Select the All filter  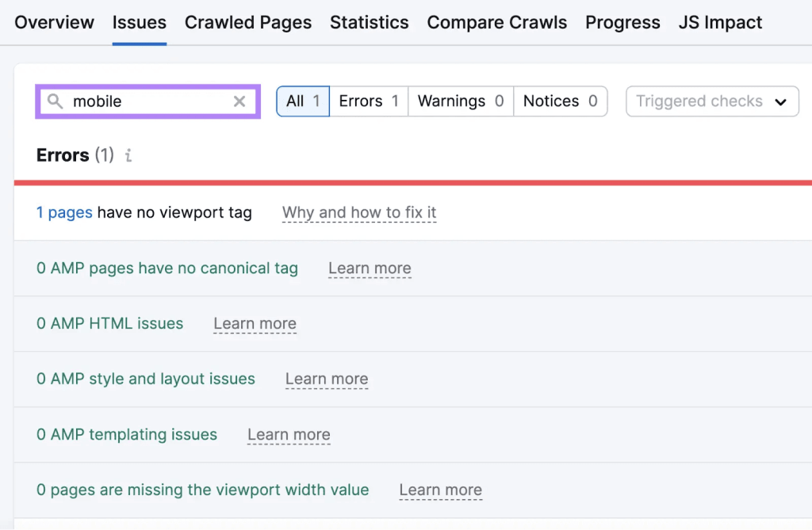303,101
